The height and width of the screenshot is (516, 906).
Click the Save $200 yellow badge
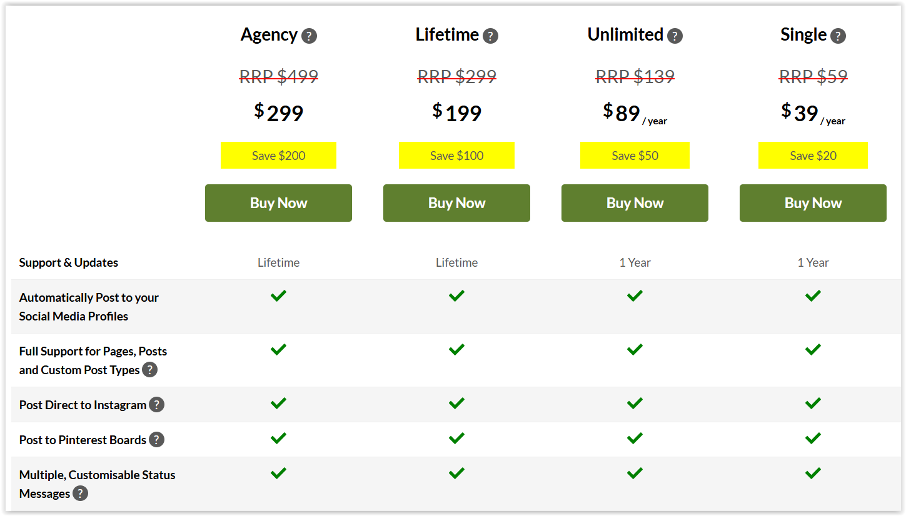[278, 156]
